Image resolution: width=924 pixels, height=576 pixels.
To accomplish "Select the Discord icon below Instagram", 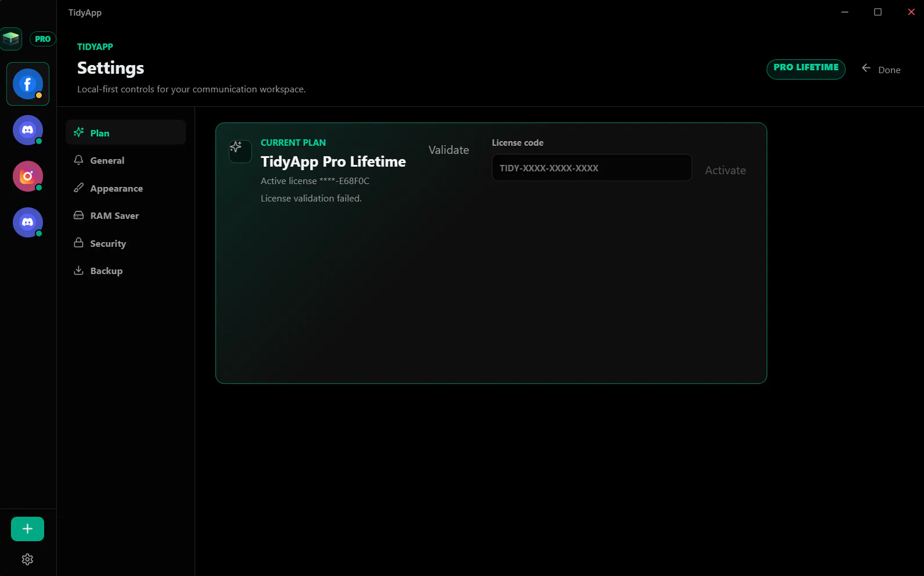I will click(28, 222).
